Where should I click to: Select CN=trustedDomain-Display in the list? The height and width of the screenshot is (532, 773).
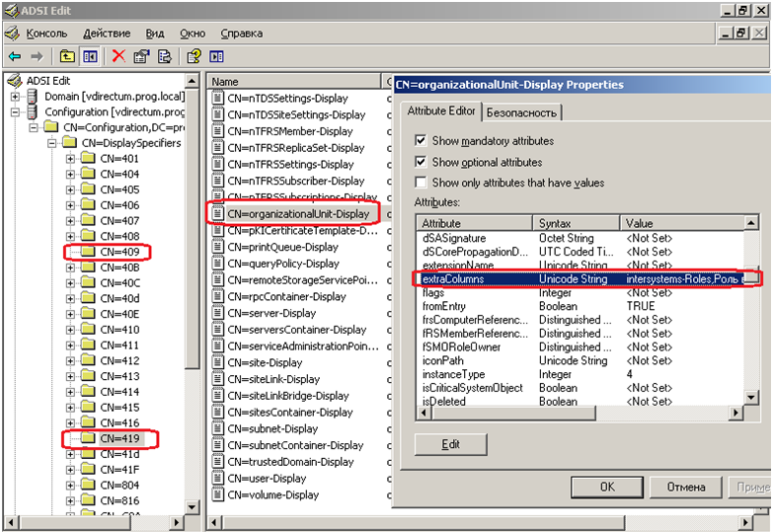(290, 462)
